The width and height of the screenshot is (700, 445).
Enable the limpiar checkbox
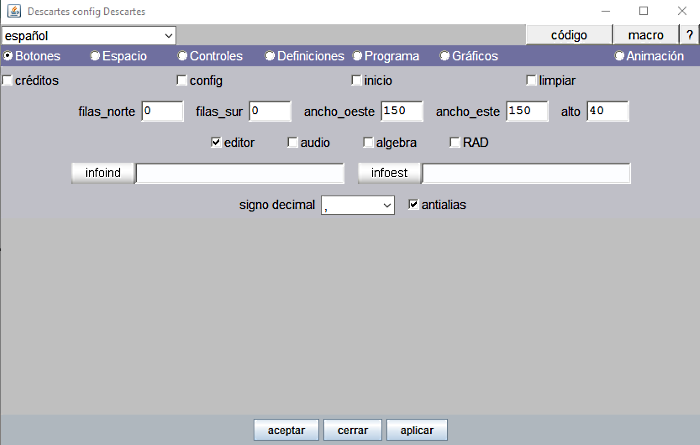tap(531, 80)
